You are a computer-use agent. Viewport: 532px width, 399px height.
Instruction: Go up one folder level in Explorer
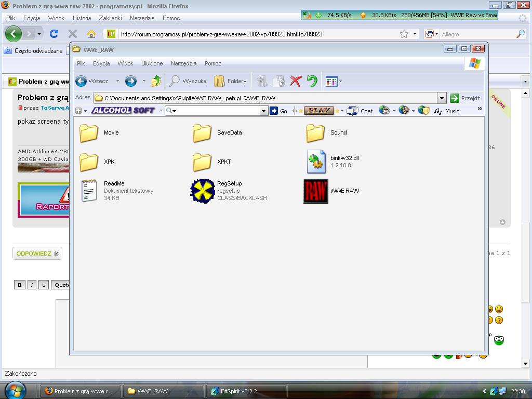pyautogui.click(x=156, y=81)
